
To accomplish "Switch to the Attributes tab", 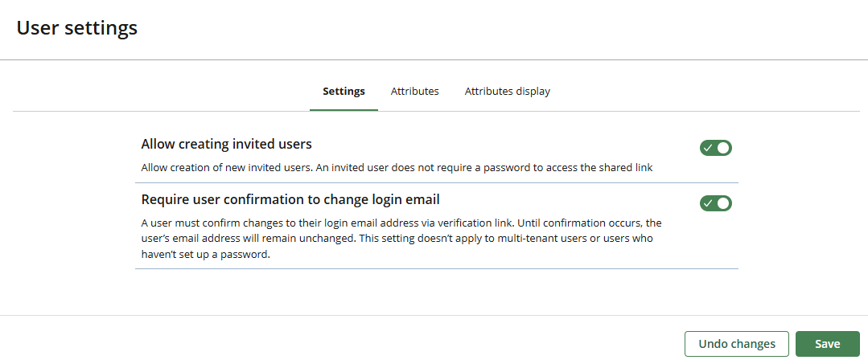I will [x=414, y=92].
